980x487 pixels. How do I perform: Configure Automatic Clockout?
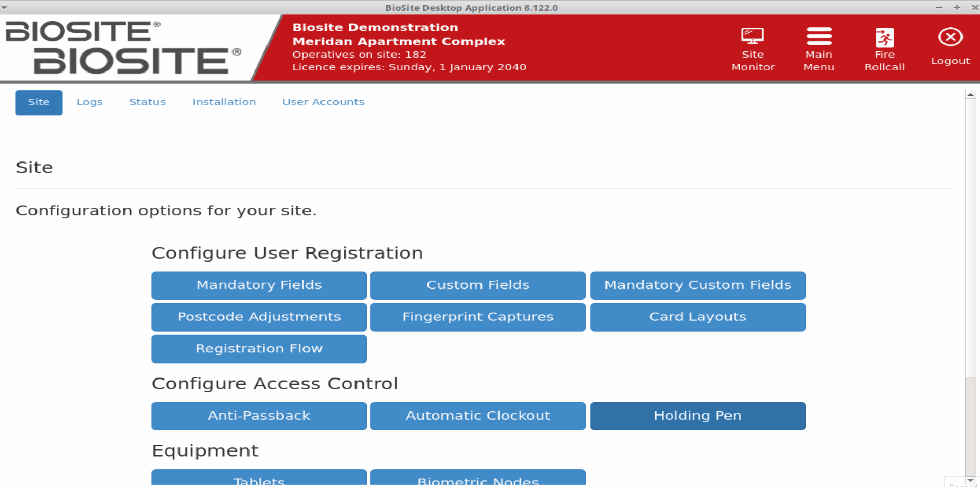[x=478, y=416]
